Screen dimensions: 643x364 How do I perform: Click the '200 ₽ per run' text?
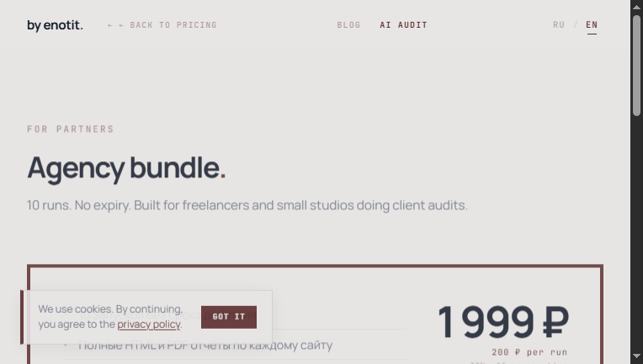(x=529, y=352)
